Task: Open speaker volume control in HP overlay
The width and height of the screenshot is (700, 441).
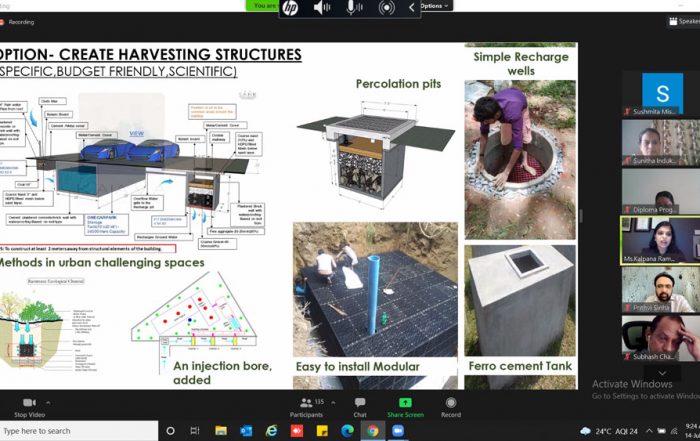Action: 321,8
